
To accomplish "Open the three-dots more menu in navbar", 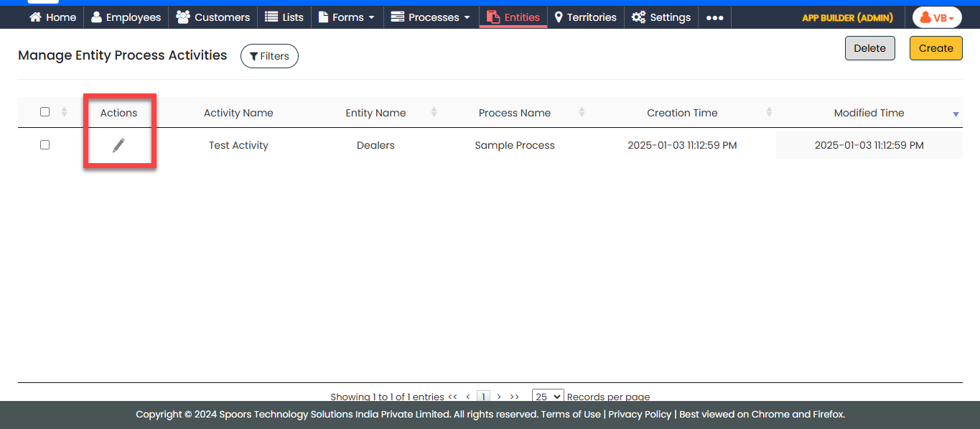I will (x=714, y=18).
